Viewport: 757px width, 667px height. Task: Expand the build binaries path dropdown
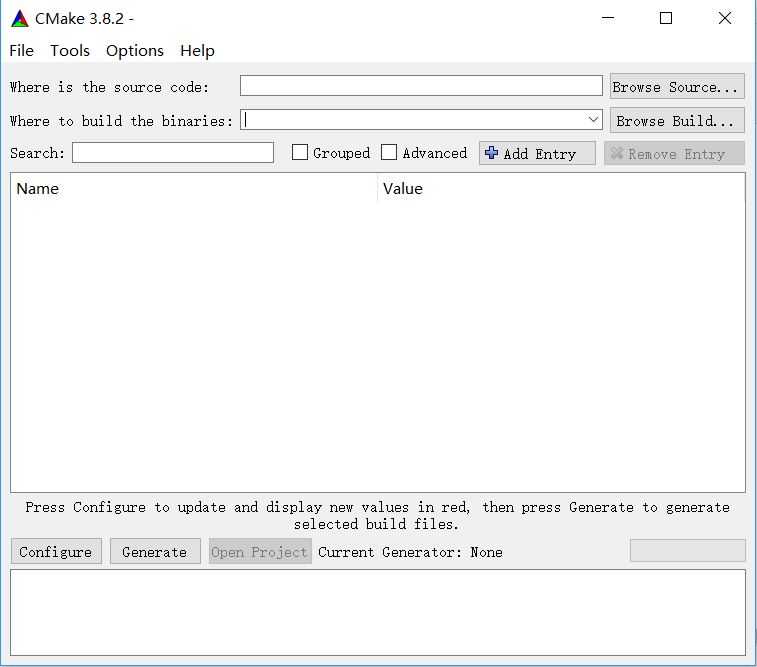coord(593,120)
